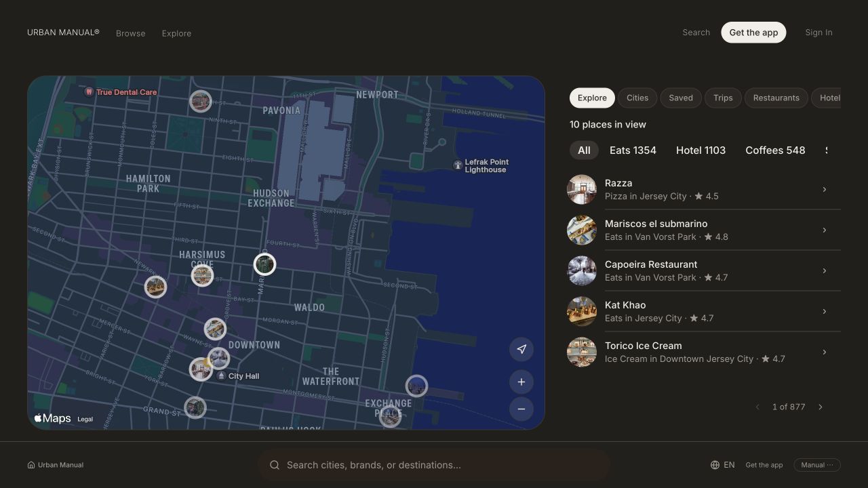Click the Lefrak Point Lighthouse map marker
The height and width of the screenshot is (488, 868).
(458, 165)
